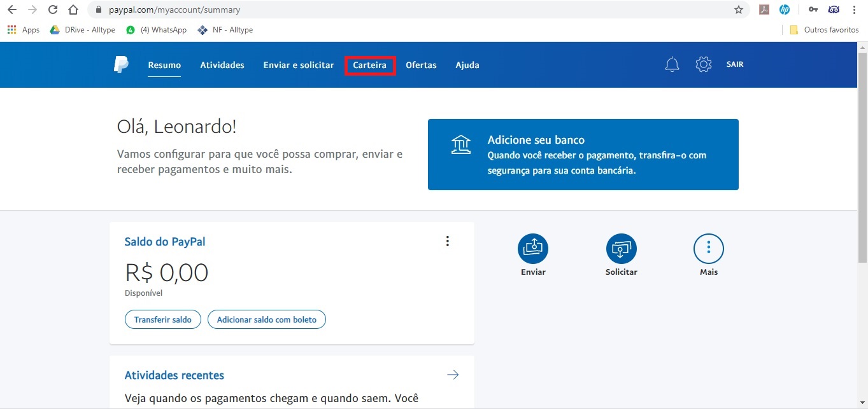This screenshot has width=868, height=409.
Task: Click the Atividades recentes arrow
Action: (453, 375)
